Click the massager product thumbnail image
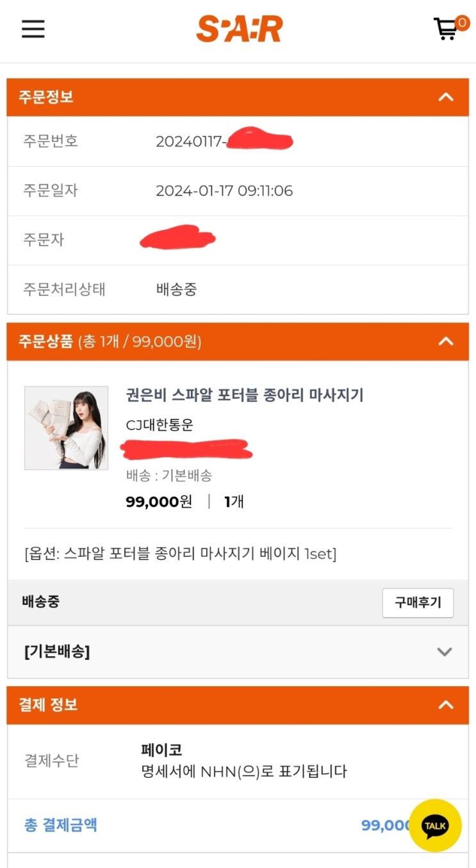This screenshot has height=868, width=476. click(66, 428)
